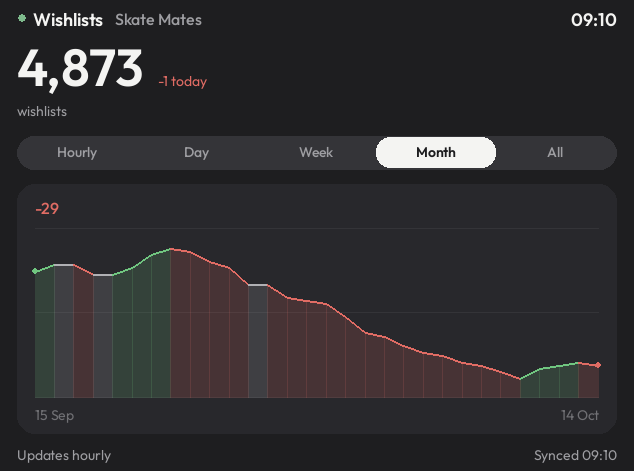
Task: Click the Synced 09:10 status text
Action: pyautogui.click(x=575, y=456)
